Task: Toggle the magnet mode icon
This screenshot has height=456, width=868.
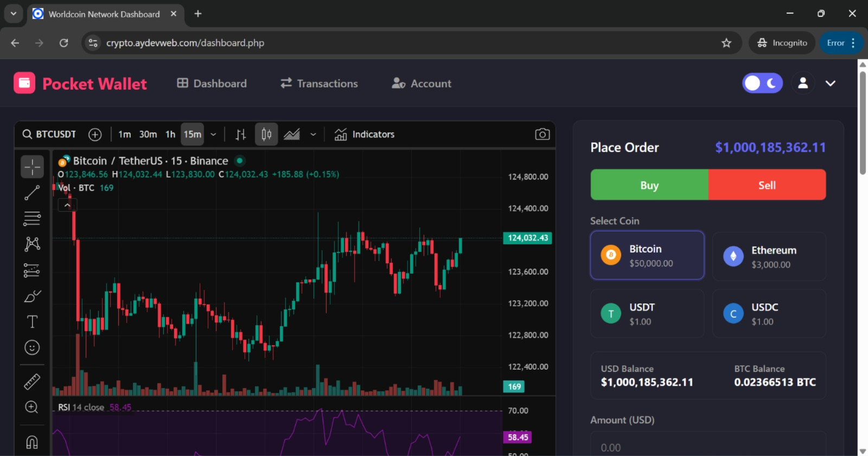Action: [x=32, y=442]
